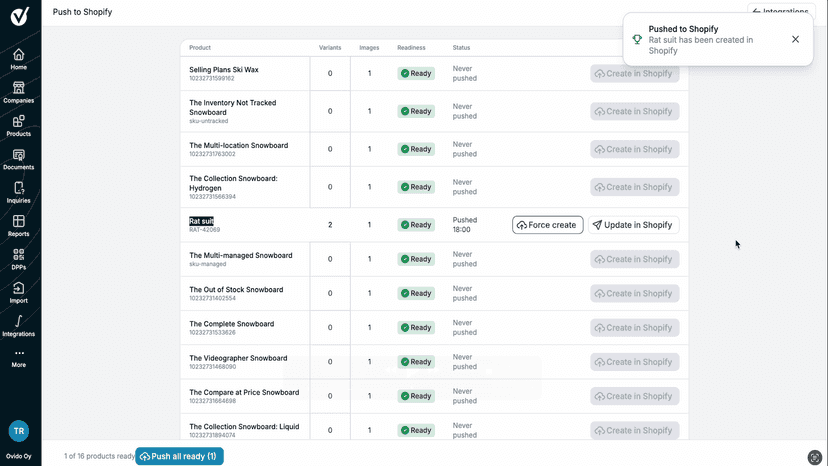
Task: Click Create in Shopify for Selling Plans Ski Wax
Action: point(635,73)
